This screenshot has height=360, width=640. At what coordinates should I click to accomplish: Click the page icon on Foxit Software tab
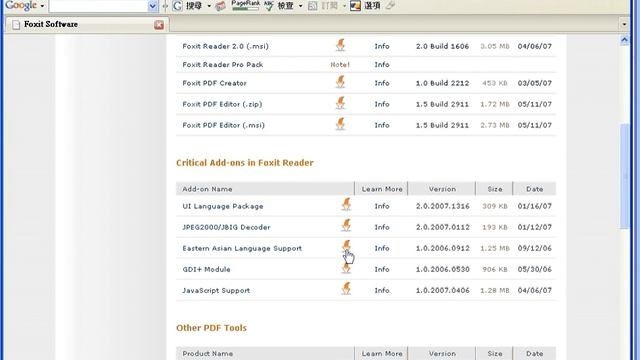point(16,25)
